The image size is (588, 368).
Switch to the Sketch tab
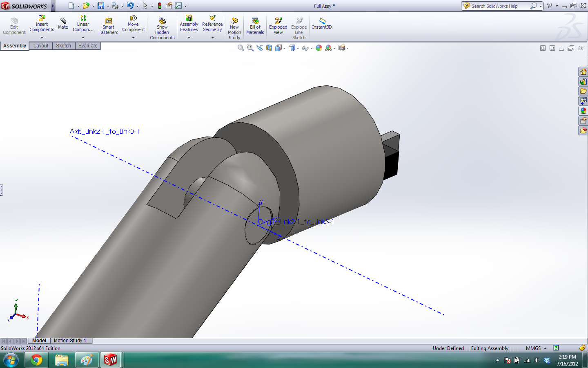tap(63, 46)
